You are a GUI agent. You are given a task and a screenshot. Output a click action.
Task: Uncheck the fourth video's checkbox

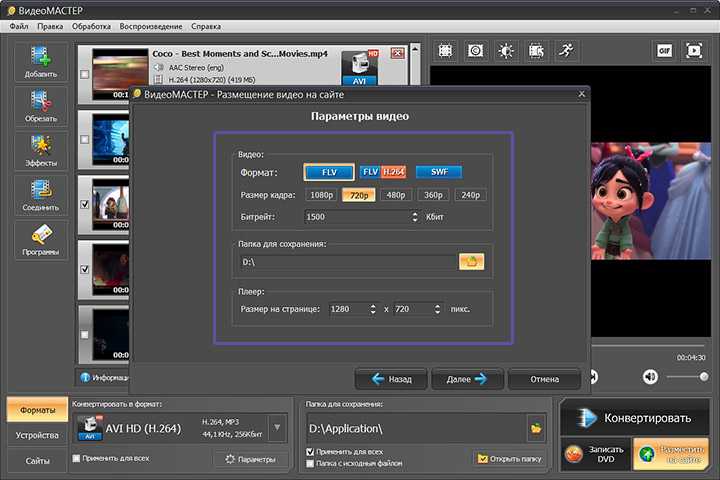[x=84, y=270]
